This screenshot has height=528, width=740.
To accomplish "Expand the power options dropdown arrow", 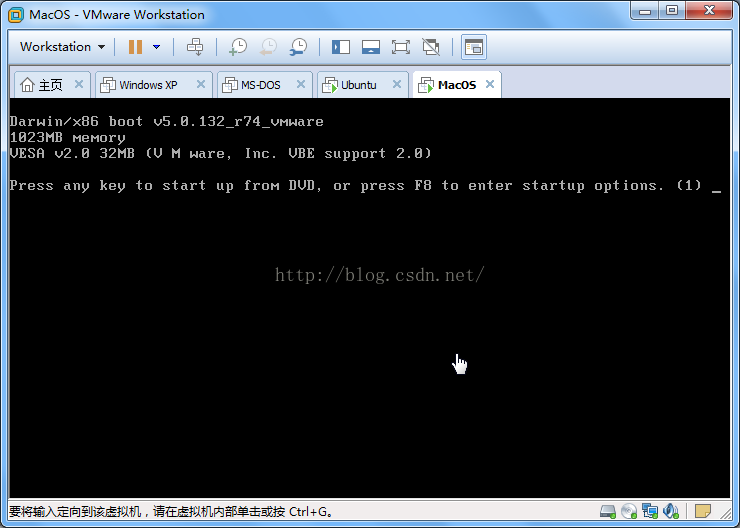I will (156, 47).
